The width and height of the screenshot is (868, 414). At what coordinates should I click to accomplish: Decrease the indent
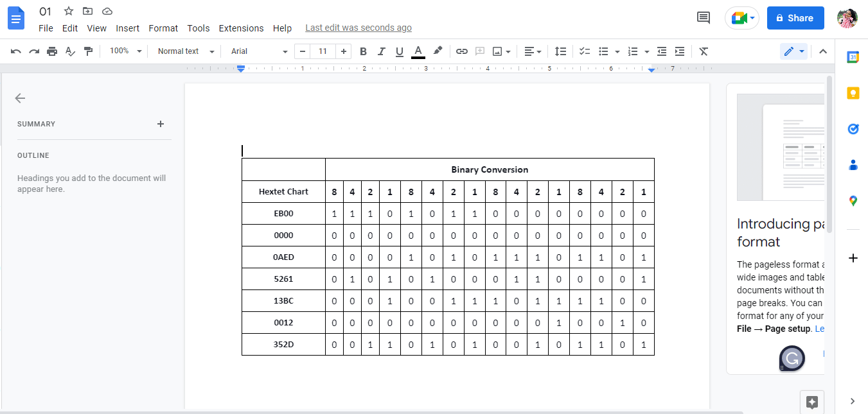661,51
